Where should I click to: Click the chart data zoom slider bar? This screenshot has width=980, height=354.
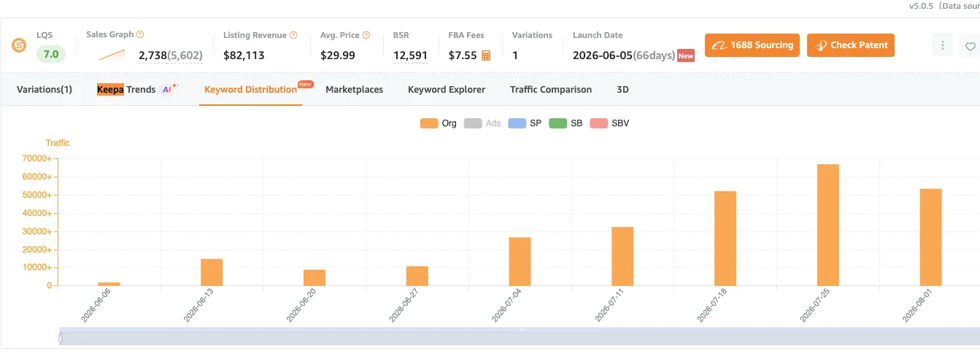point(520,337)
